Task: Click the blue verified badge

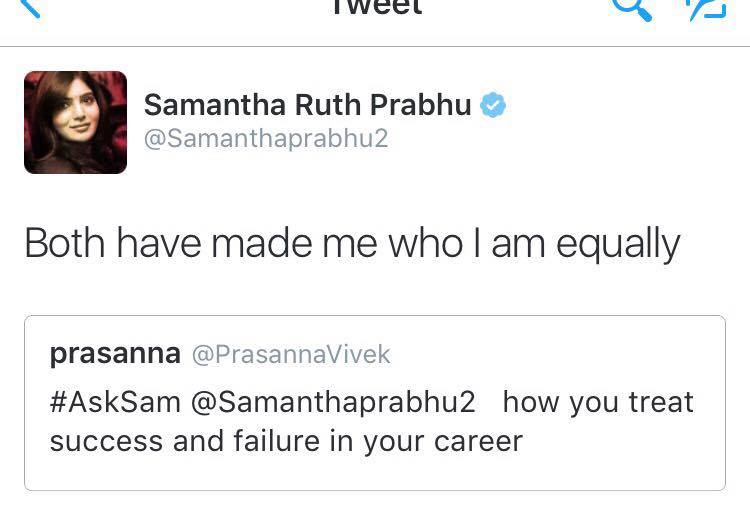Action: click(x=494, y=105)
